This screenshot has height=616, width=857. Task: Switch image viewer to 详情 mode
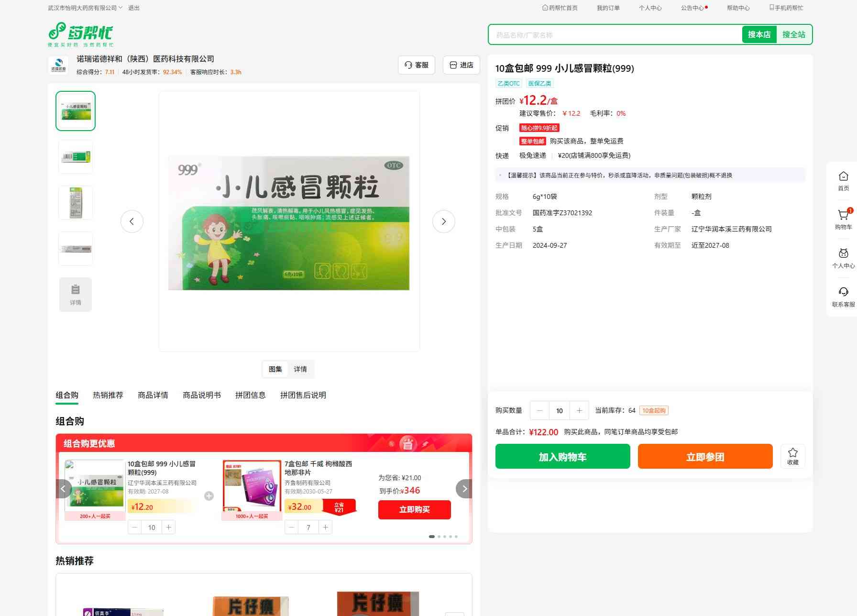[300, 369]
